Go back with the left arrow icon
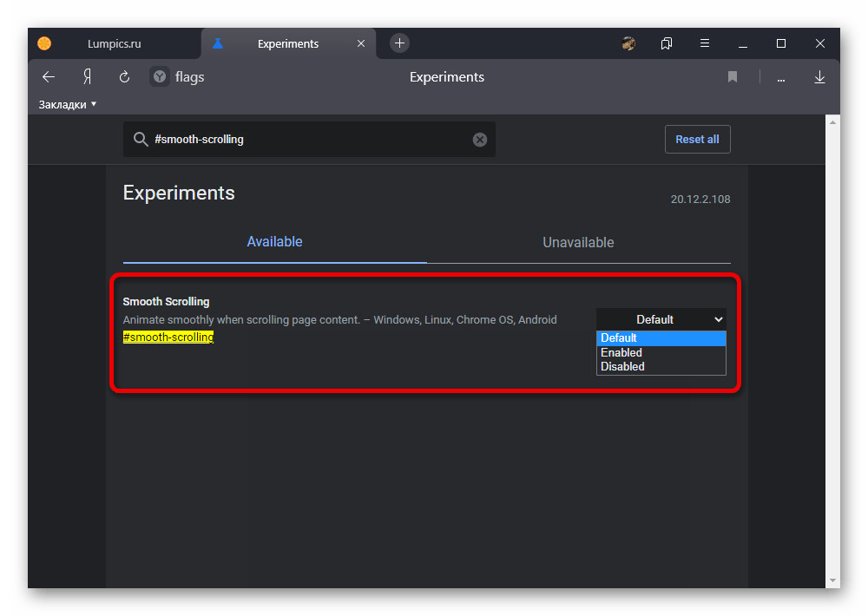This screenshot has height=616, width=868. [x=49, y=77]
